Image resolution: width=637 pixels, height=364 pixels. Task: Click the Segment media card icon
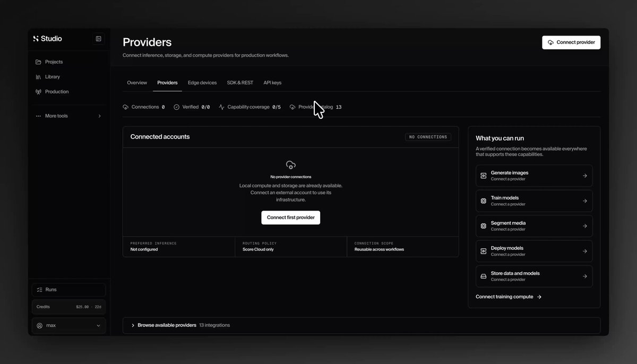(483, 226)
